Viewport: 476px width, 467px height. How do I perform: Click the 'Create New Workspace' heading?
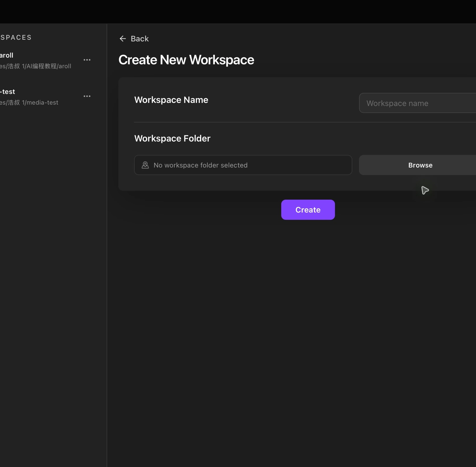point(186,60)
